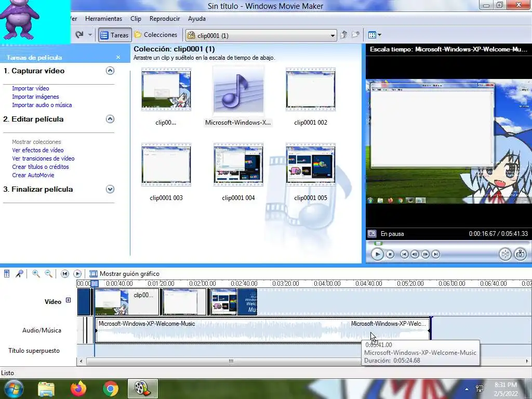Click the Take picture camera icon
532x399 pixels.
pos(521,254)
